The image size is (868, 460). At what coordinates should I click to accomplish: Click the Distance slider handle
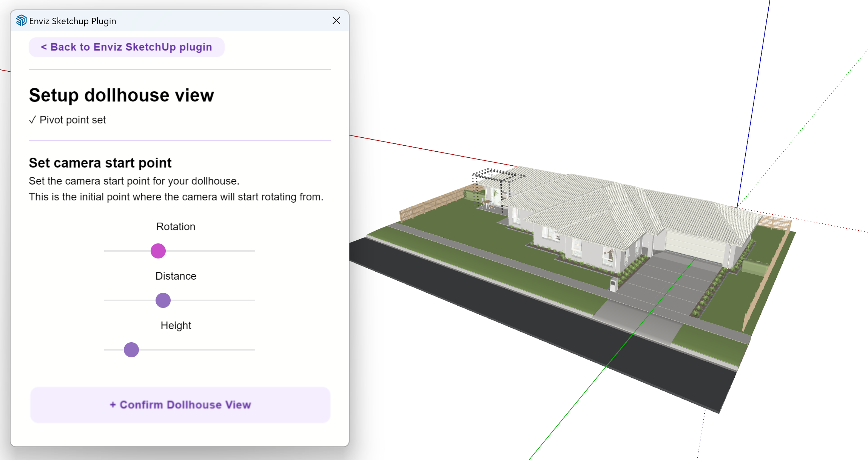(163, 300)
